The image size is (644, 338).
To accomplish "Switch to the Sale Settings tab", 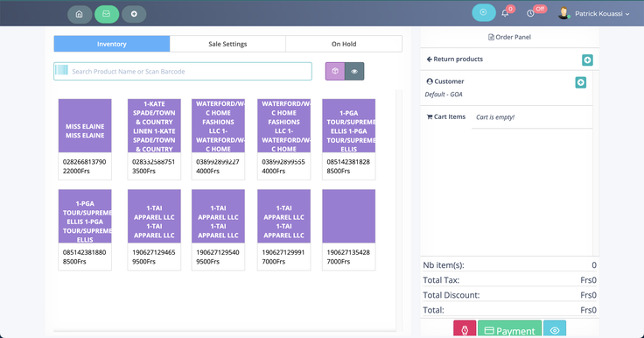I will point(227,44).
